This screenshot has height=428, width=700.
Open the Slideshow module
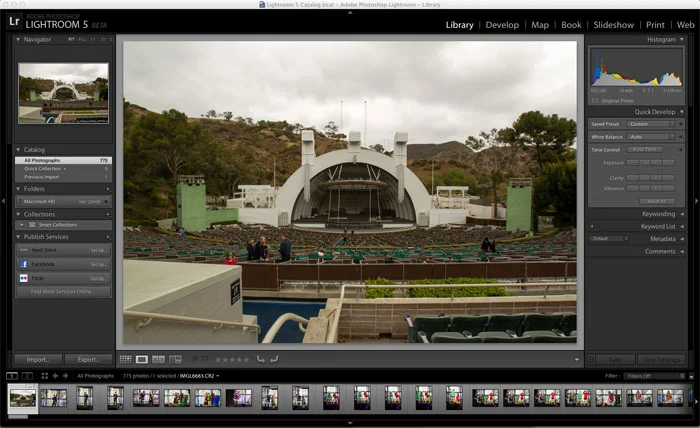(x=613, y=25)
